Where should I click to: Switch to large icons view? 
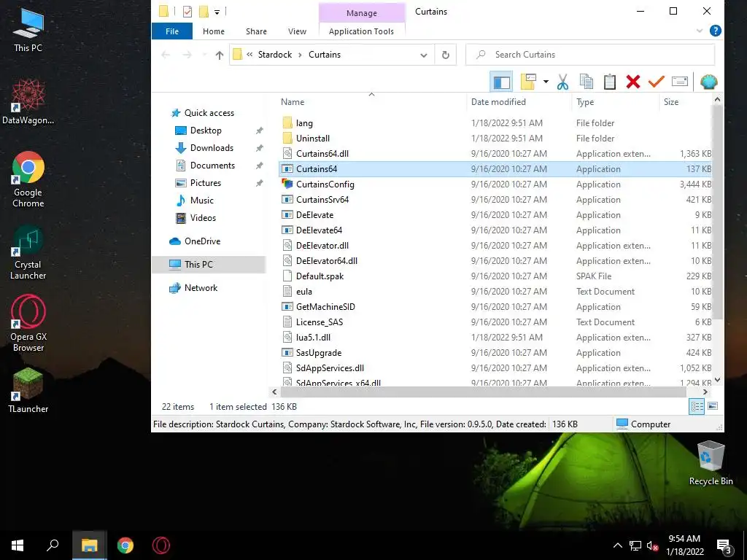(713, 406)
